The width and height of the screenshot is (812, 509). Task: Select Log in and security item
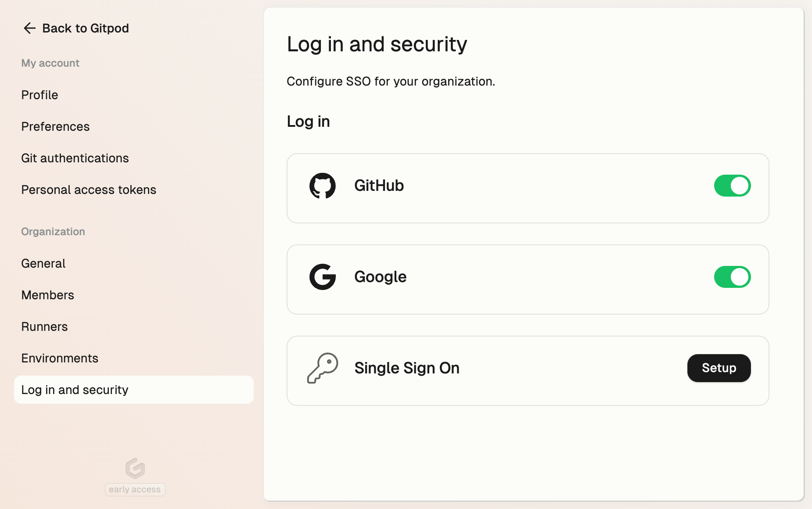pos(134,390)
